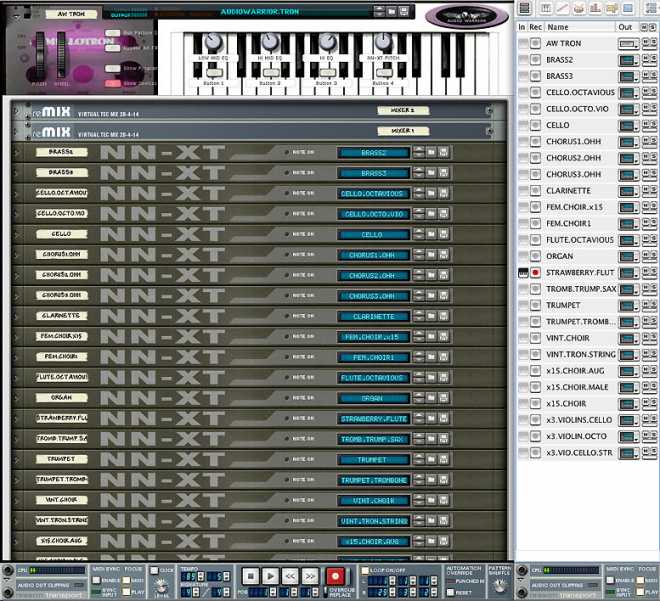
Task: Save patch icon on ORGAN NN-XT
Action: tap(443, 398)
